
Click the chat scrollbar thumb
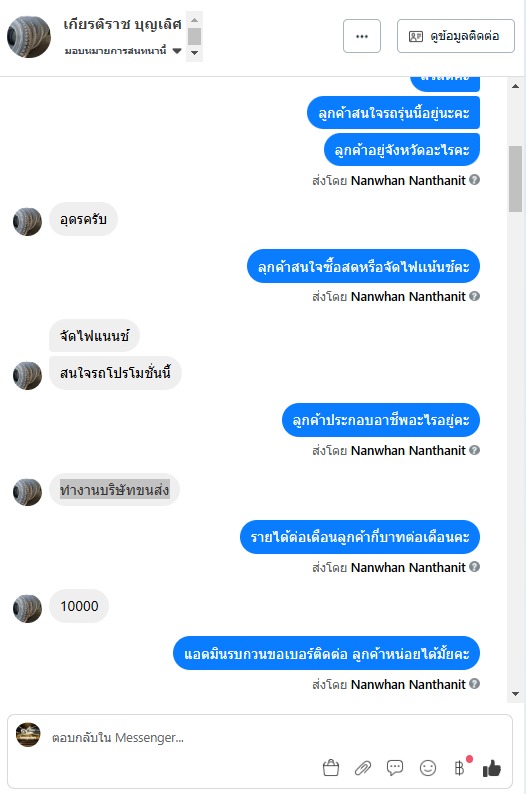click(x=515, y=179)
